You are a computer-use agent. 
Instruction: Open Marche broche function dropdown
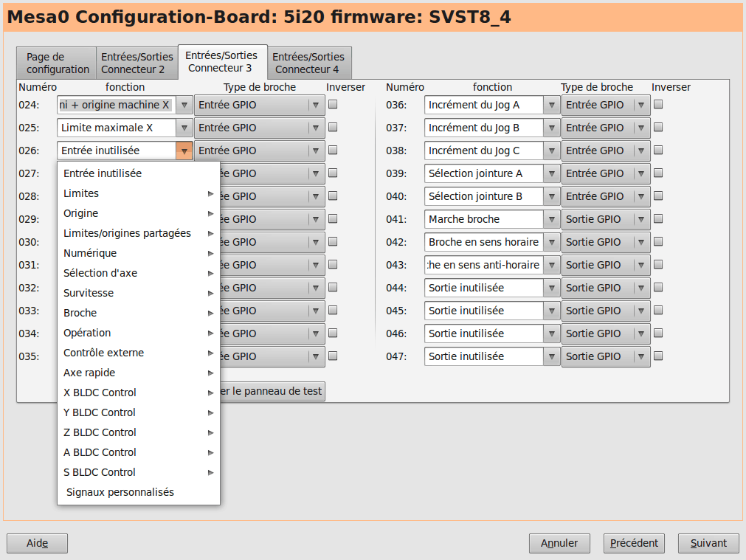tap(552, 219)
